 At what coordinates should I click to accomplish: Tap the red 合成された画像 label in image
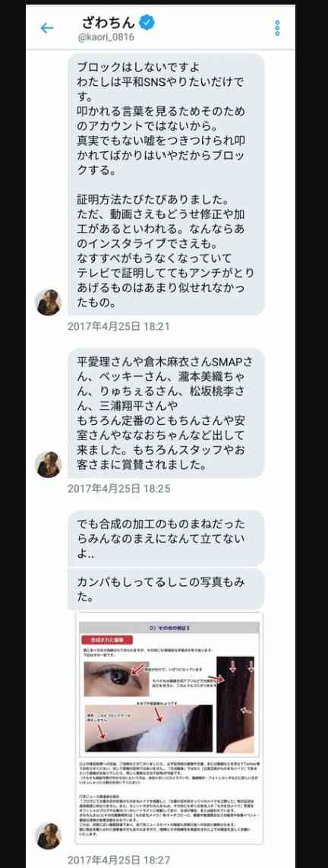[x=106, y=640]
